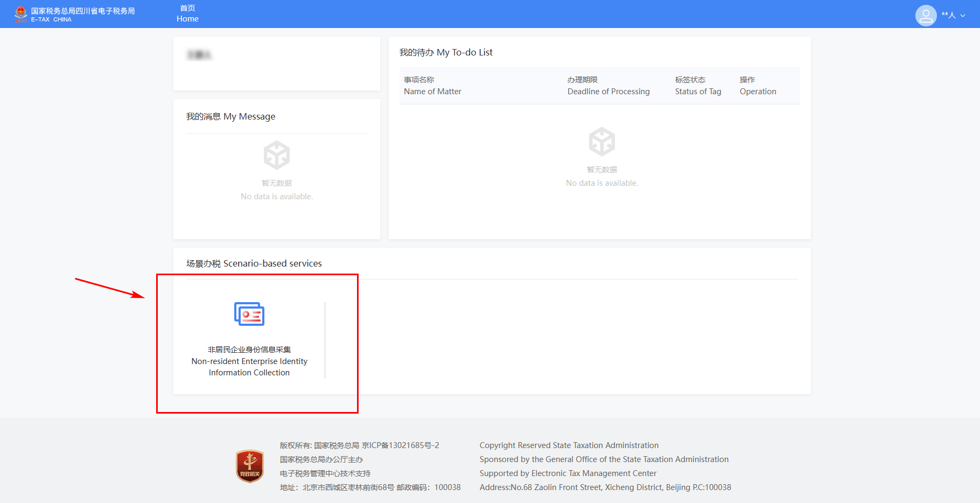Click the Status of Tag column header

tap(698, 86)
